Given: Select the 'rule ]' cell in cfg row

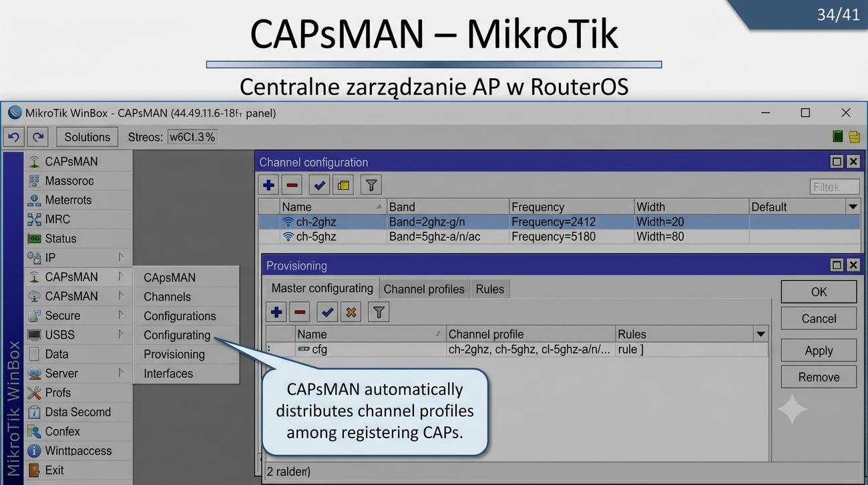Looking at the screenshot, I should click(x=691, y=349).
